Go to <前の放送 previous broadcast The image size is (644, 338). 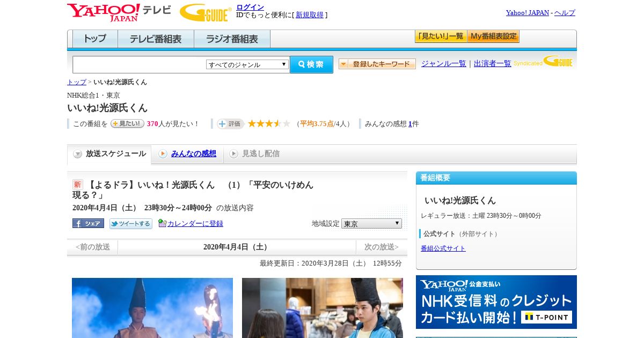(x=93, y=247)
